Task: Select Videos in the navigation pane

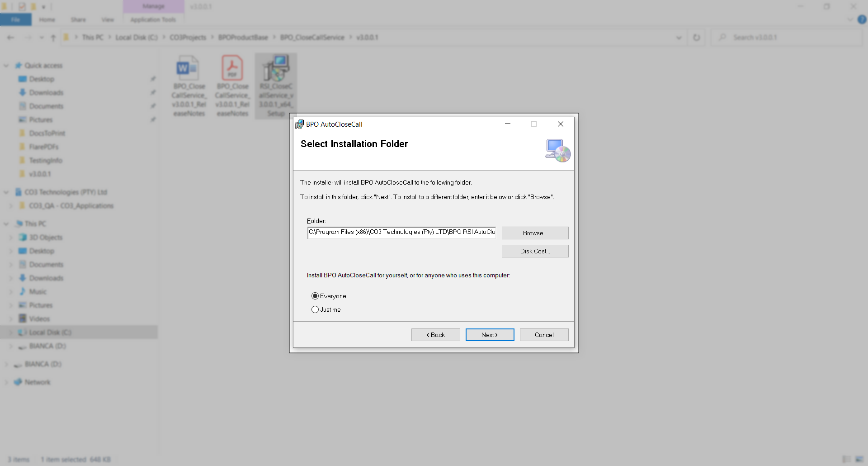Action: pyautogui.click(x=39, y=319)
